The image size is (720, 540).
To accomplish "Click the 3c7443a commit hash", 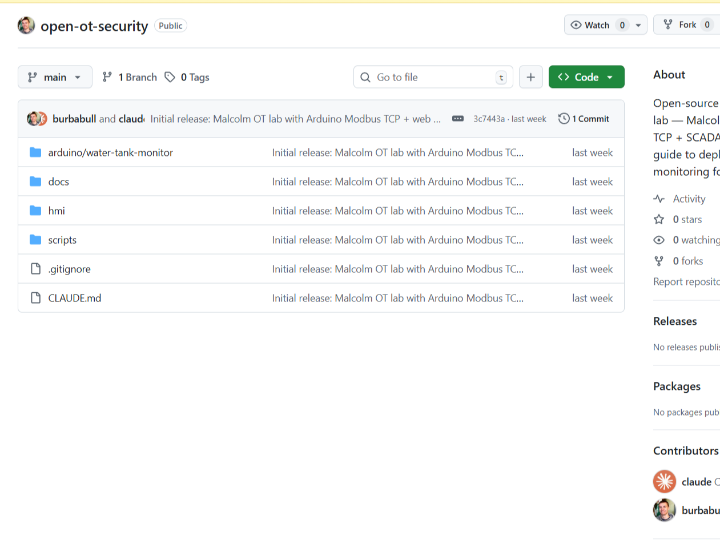I will 490,119.
